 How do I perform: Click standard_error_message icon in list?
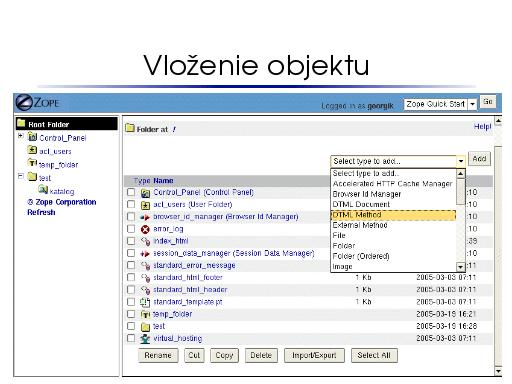click(x=145, y=266)
